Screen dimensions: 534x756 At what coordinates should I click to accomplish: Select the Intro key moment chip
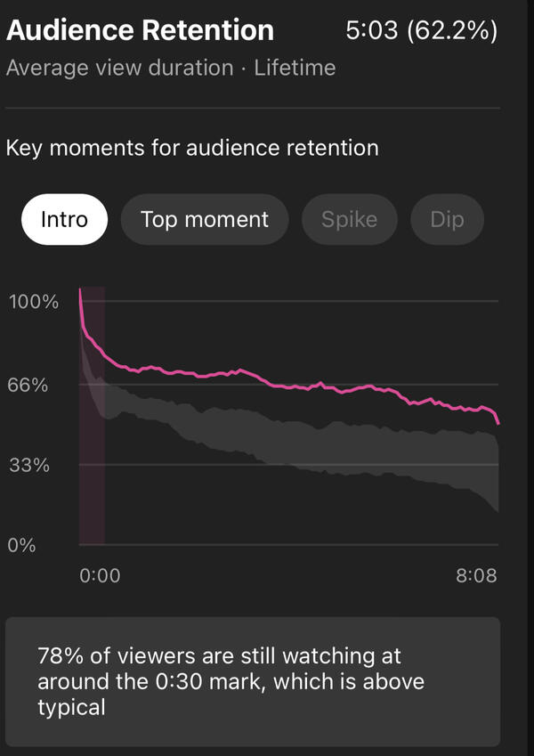tap(64, 219)
